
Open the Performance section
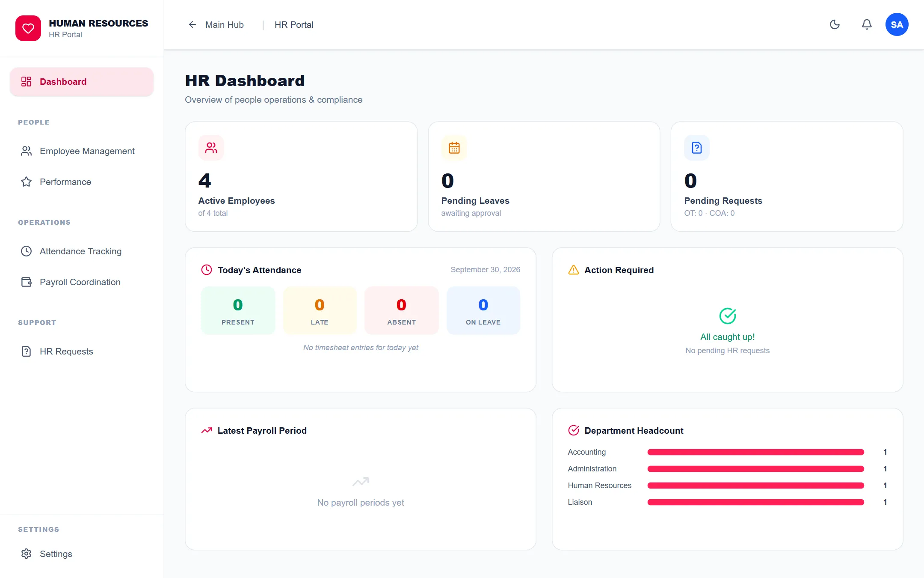click(82, 182)
